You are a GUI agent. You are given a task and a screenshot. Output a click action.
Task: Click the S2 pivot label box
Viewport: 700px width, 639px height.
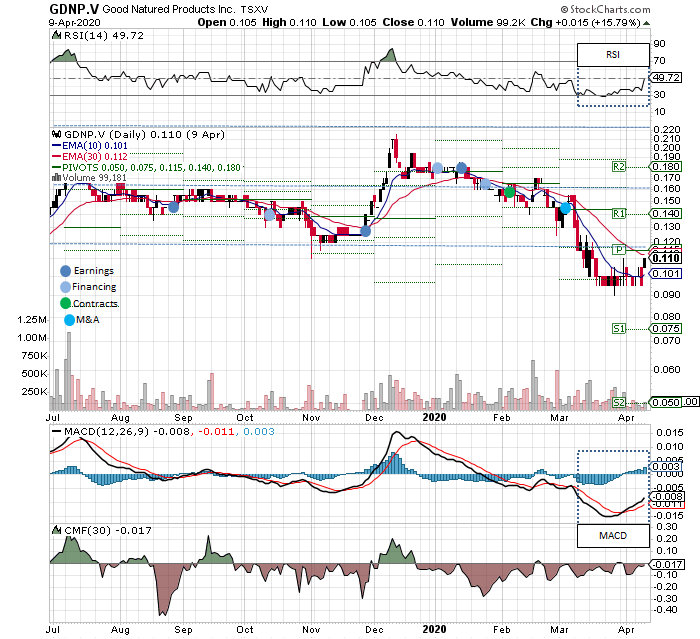619,402
